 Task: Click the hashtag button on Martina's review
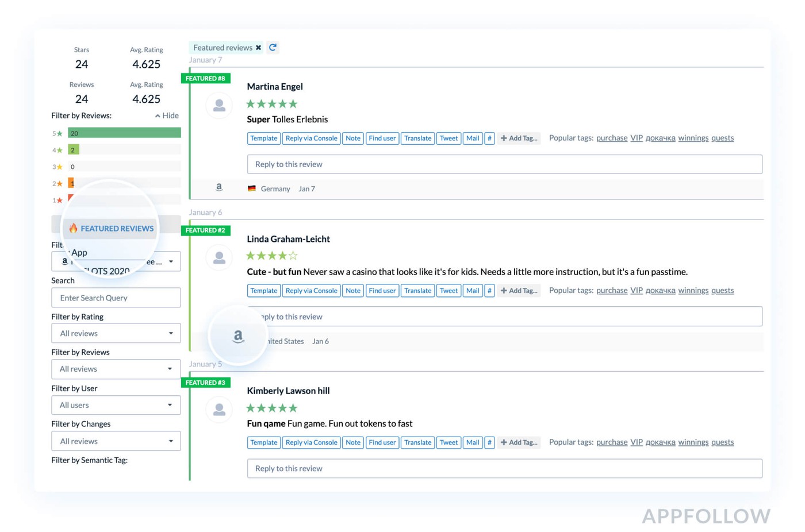coord(489,138)
